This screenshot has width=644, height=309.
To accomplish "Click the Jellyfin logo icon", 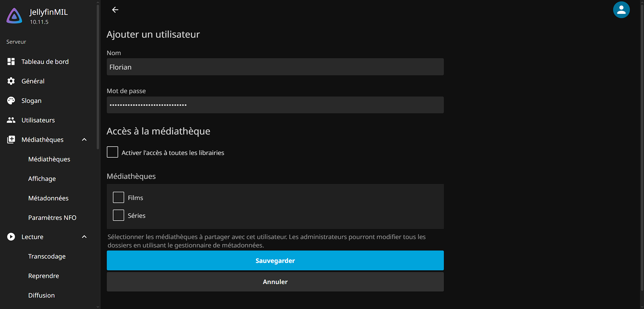I will pos(14,16).
